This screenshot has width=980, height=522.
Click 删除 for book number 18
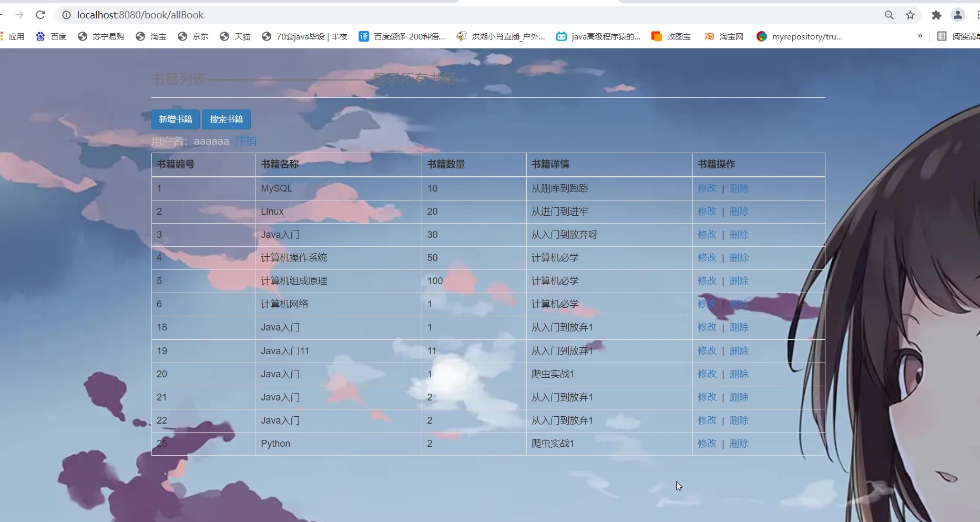tap(739, 327)
